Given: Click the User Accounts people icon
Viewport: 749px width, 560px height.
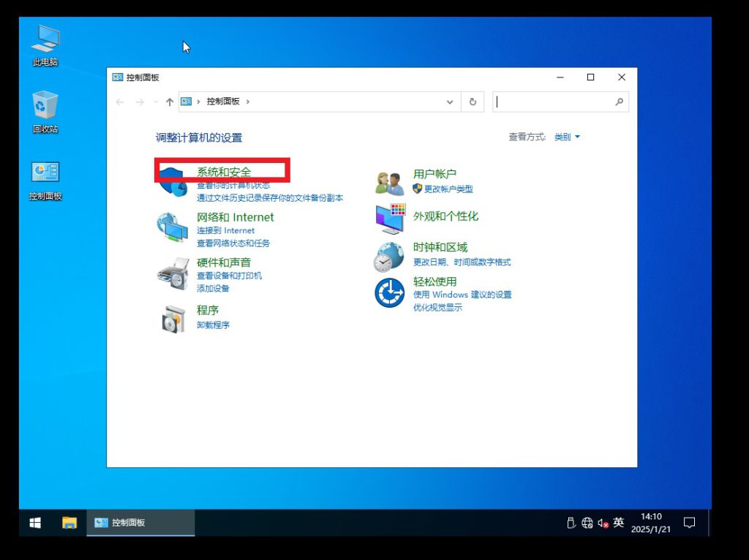Looking at the screenshot, I should click(389, 183).
